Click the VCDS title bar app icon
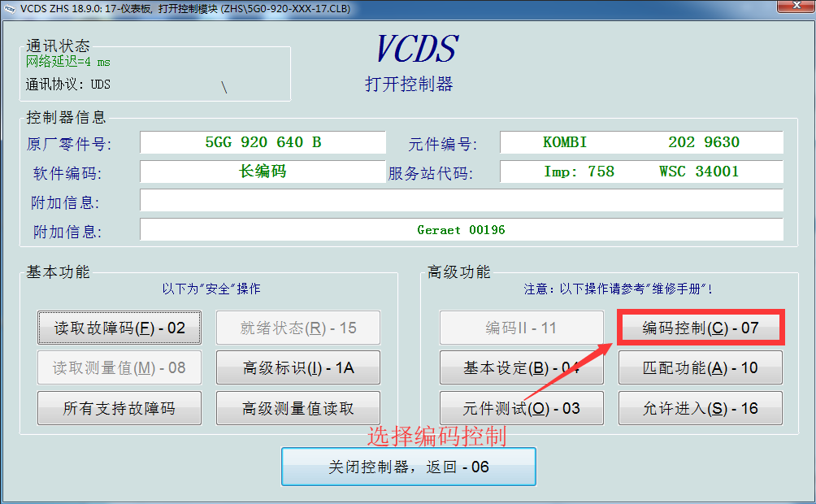This screenshot has height=504, width=816. click(10, 8)
